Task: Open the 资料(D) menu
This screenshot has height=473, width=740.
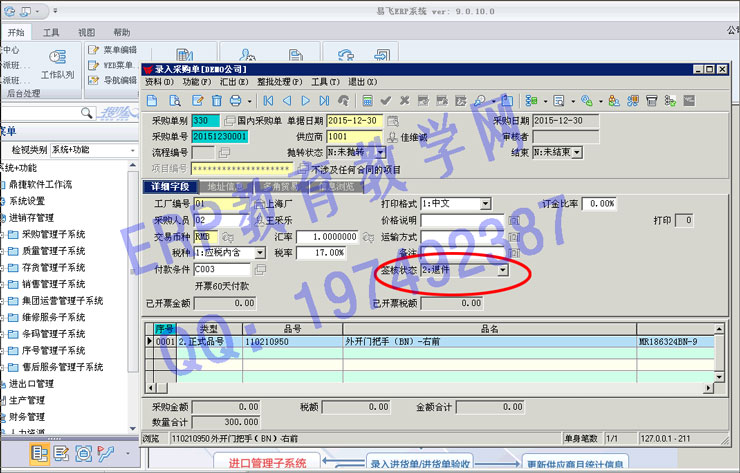Action: (x=159, y=82)
